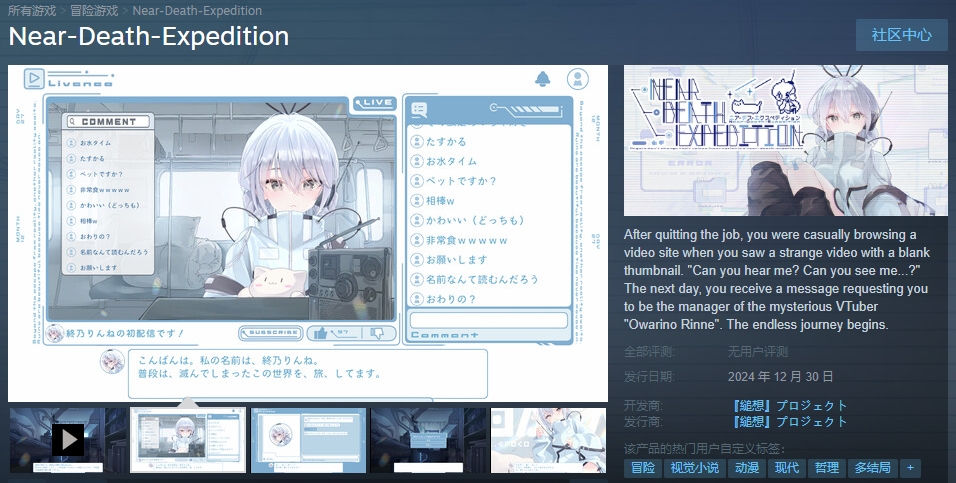Open the publisher link beside 发行商
Image resolution: width=956 pixels, height=483 pixels.
(x=790, y=421)
